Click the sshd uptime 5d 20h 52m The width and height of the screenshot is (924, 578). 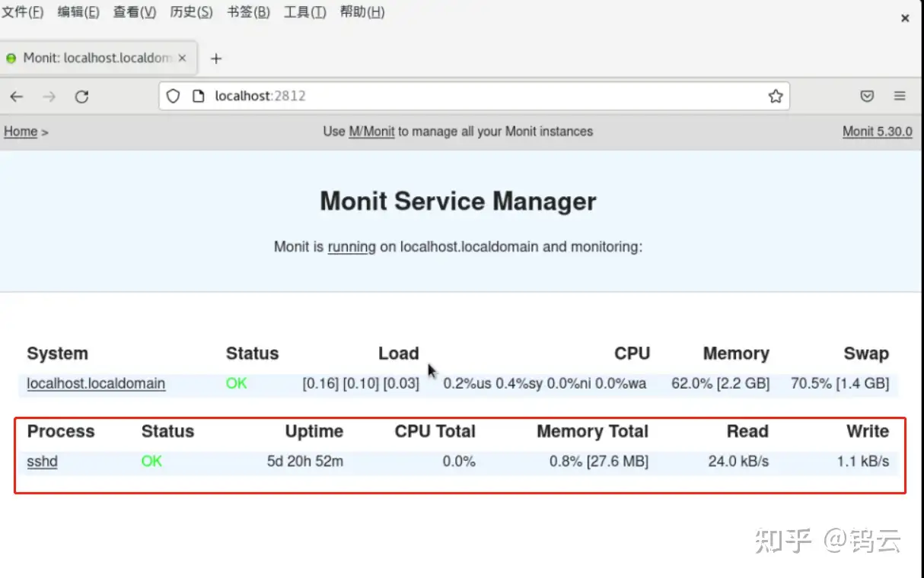point(305,462)
